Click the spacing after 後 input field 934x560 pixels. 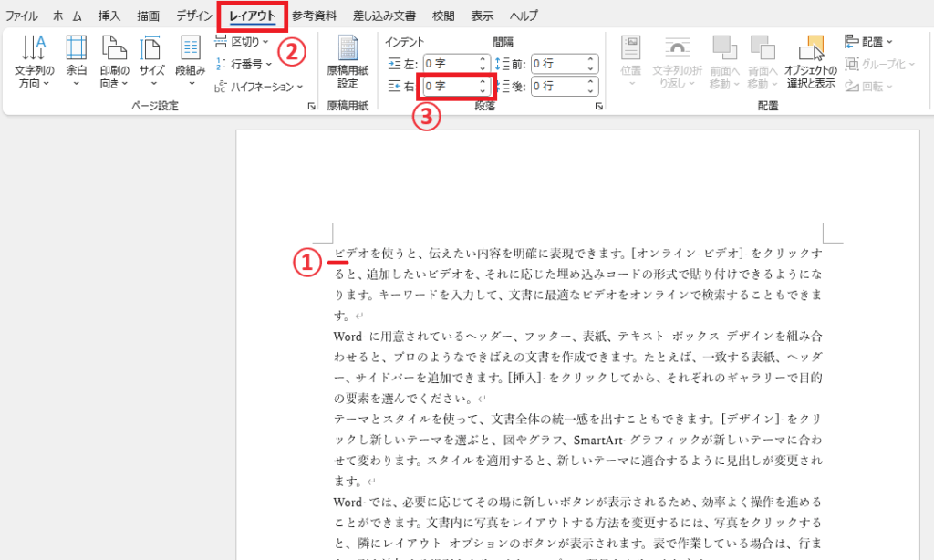(x=558, y=86)
